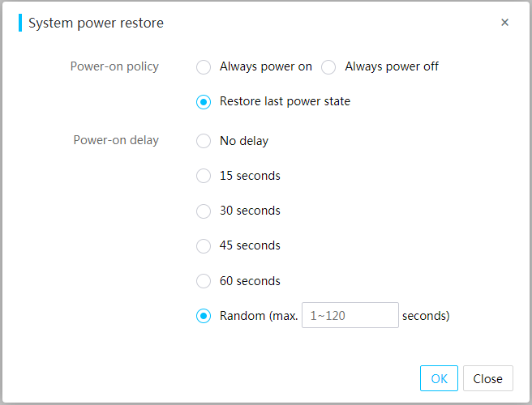Click the "Restore last power state" label text
This screenshot has width=532, height=405.
(x=285, y=102)
